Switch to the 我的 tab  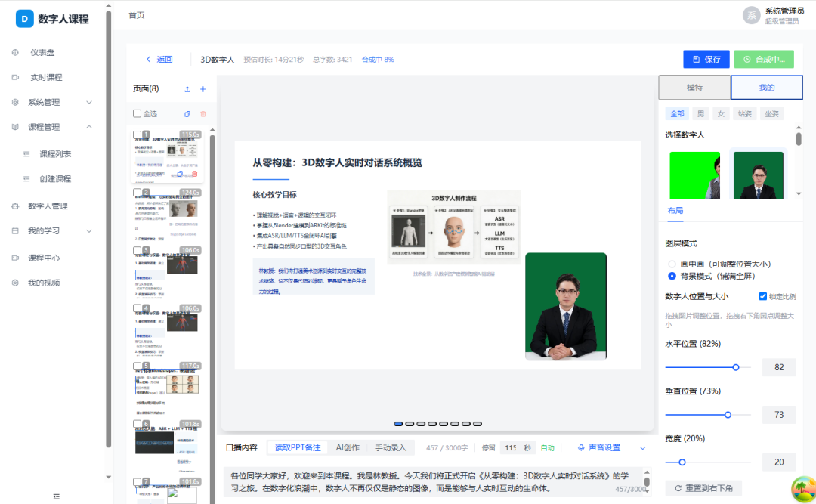pos(767,88)
